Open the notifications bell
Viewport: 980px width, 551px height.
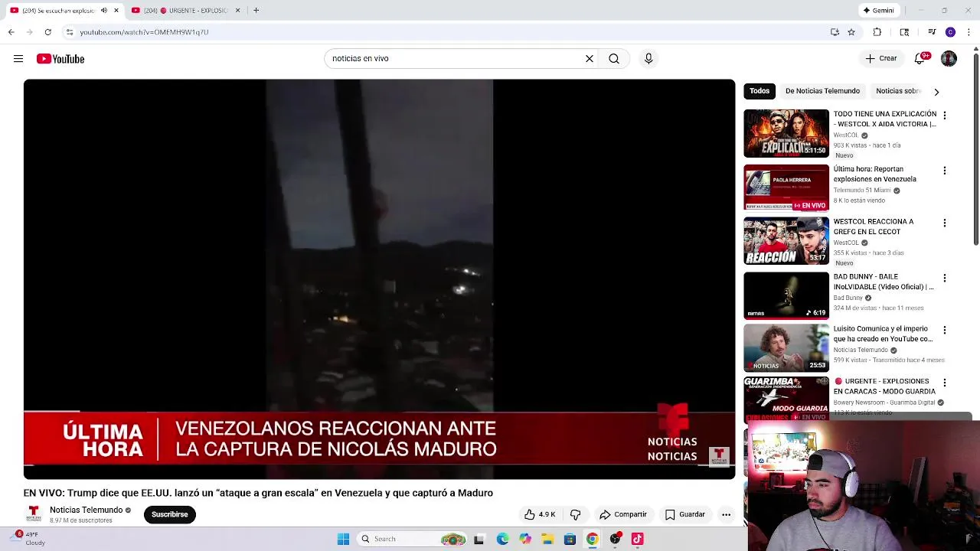point(920,58)
